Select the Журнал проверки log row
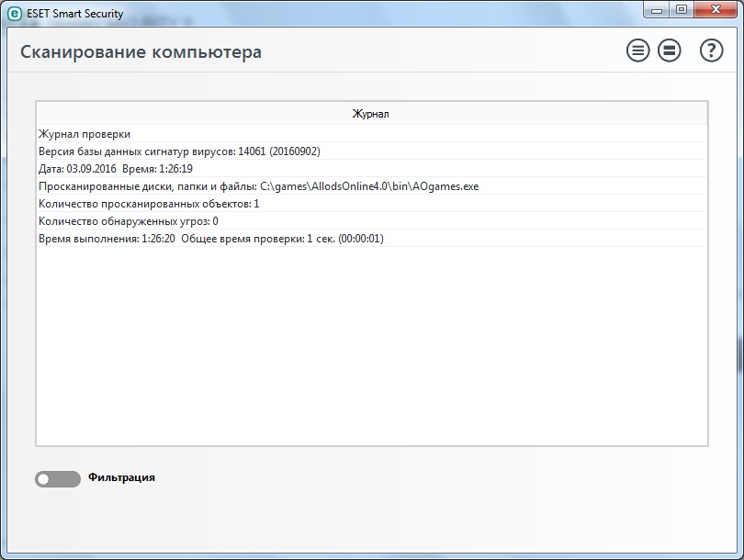This screenshot has width=744, height=560. pyautogui.click(x=85, y=134)
